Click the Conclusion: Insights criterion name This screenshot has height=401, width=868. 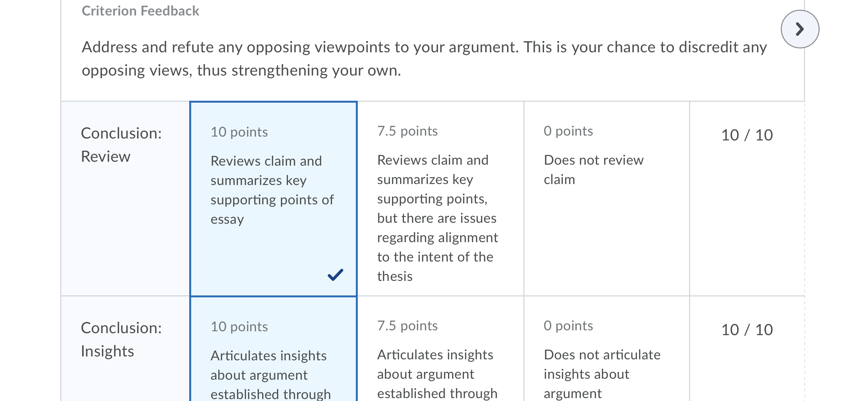coord(121,339)
